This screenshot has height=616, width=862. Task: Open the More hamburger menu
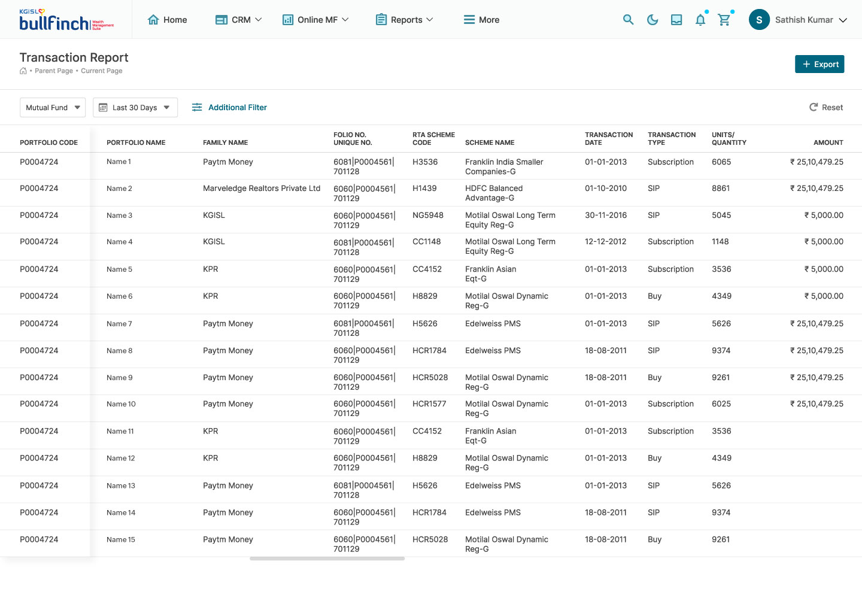[x=481, y=20]
